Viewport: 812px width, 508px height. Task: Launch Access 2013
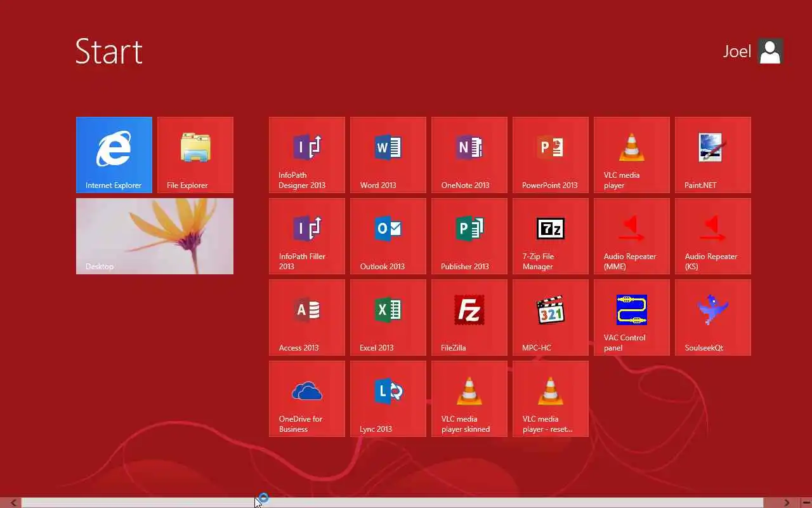coord(307,317)
